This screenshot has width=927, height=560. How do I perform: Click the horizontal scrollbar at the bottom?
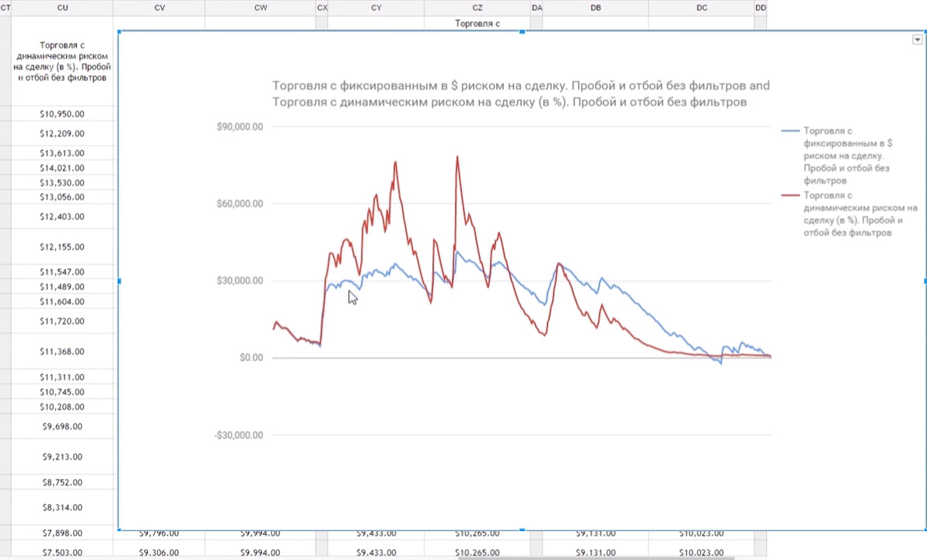click(x=596, y=558)
